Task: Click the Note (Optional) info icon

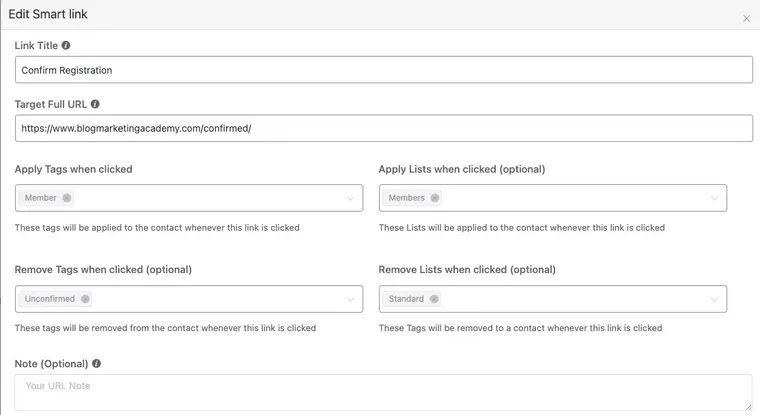Action: pyautogui.click(x=96, y=363)
